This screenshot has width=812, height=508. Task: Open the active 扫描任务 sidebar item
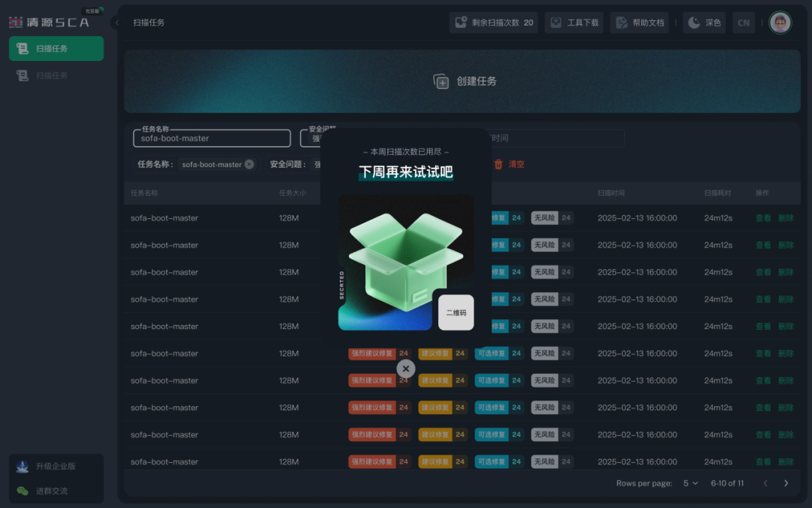(x=56, y=48)
